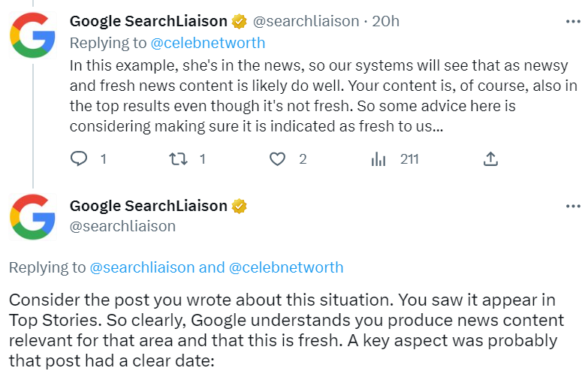Click the verified badge on first tweet
This screenshot has height=374, width=588.
(239, 22)
